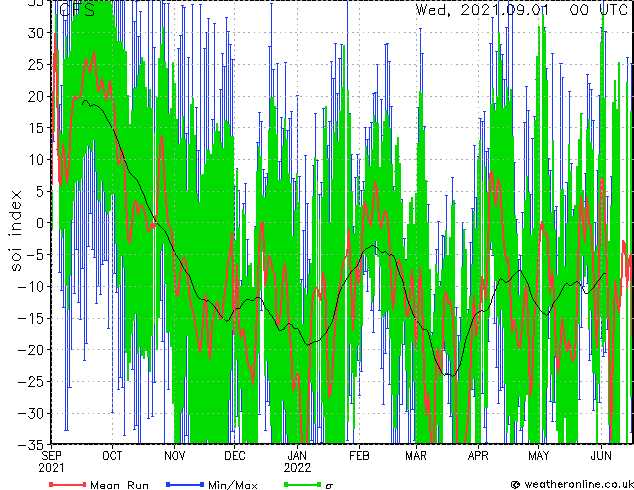The width and height of the screenshot is (634, 490).
Task: Click the blue Min/Max legend line
Action: pyautogui.click(x=185, y=484)
